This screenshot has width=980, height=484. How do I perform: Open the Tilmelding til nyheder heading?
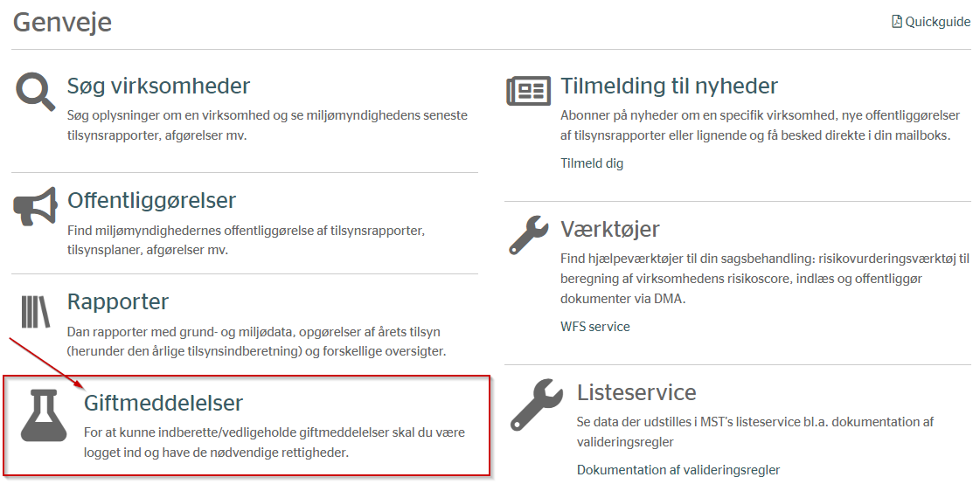tap(669, 86)
